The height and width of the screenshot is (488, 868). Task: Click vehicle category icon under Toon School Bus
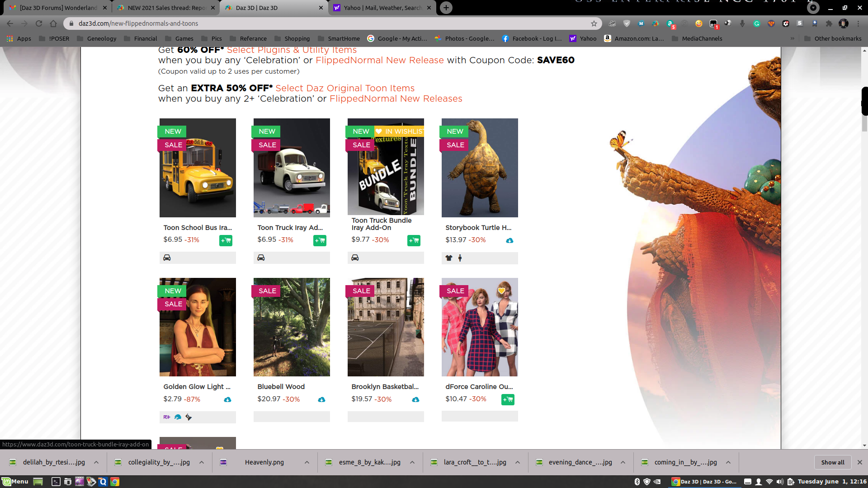coord(167,258)
